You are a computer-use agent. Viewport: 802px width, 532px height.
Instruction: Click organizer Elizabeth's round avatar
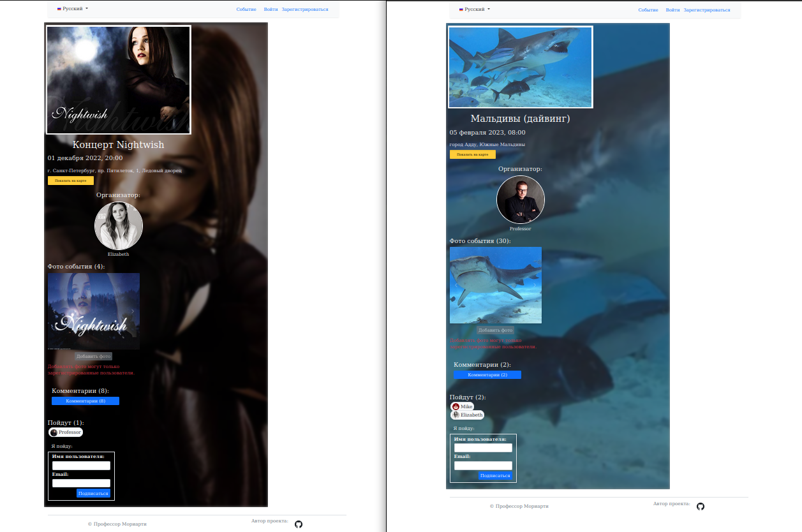pyautogui.click(x=119, y=226)
